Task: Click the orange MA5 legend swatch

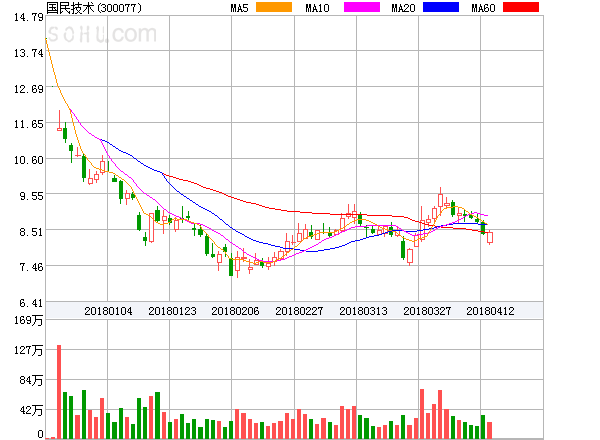Action: tap(274, 7)
